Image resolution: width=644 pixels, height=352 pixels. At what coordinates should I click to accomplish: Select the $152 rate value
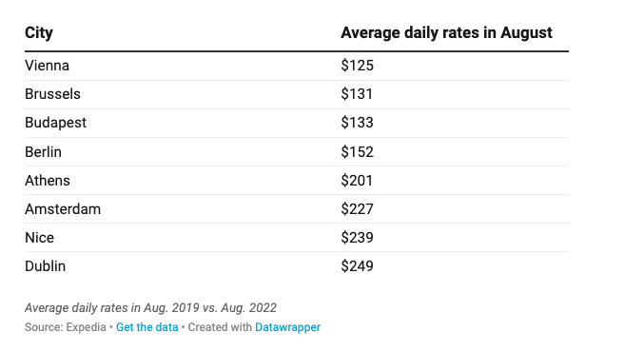pyautogui.click(x=357, y=152)
